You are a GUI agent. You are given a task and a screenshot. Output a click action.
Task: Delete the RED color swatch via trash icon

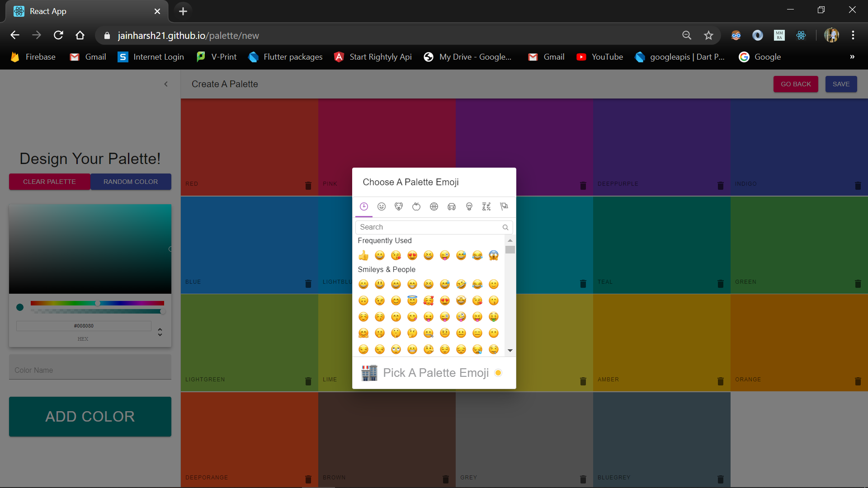click(x=308, y=185)
